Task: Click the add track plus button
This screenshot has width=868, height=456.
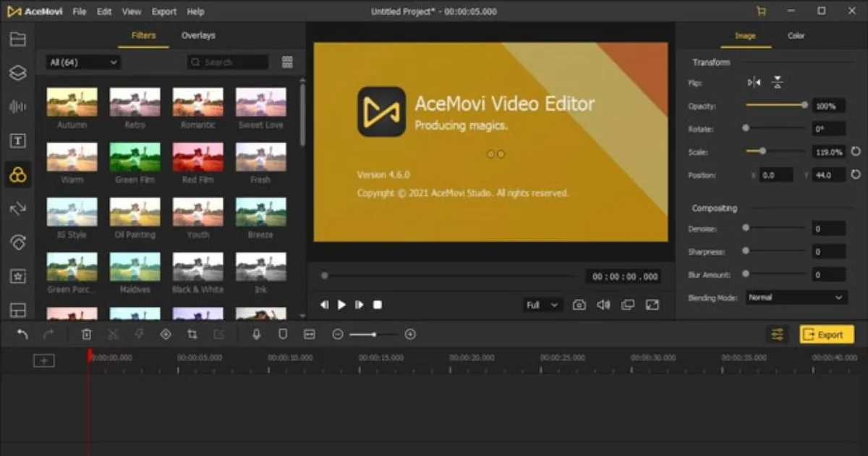Action: click(x=44, y=360)
